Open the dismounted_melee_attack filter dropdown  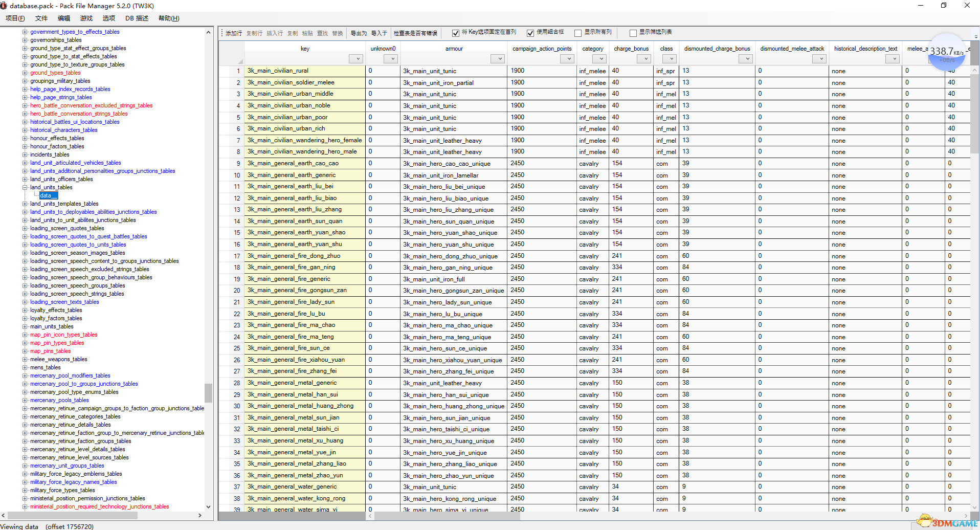click(820, 59)
